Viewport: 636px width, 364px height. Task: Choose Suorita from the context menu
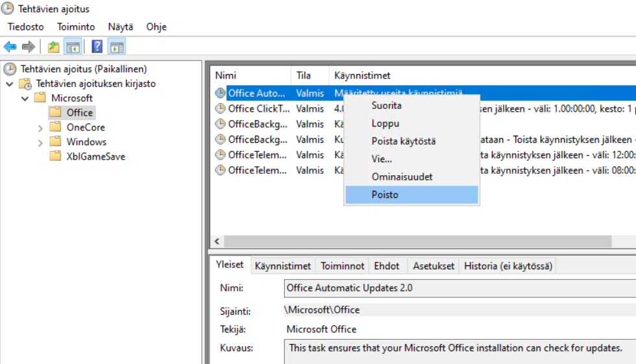coord(411,105)
